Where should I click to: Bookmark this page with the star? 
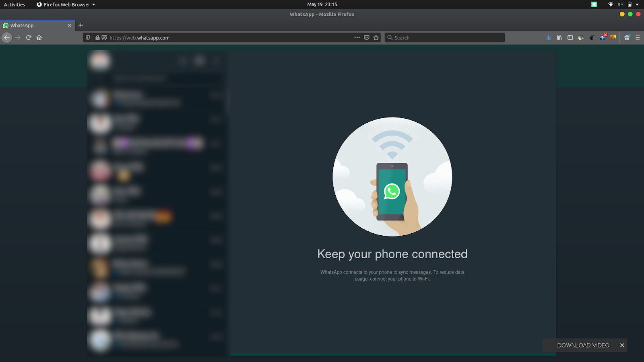(x=376, y=37)
